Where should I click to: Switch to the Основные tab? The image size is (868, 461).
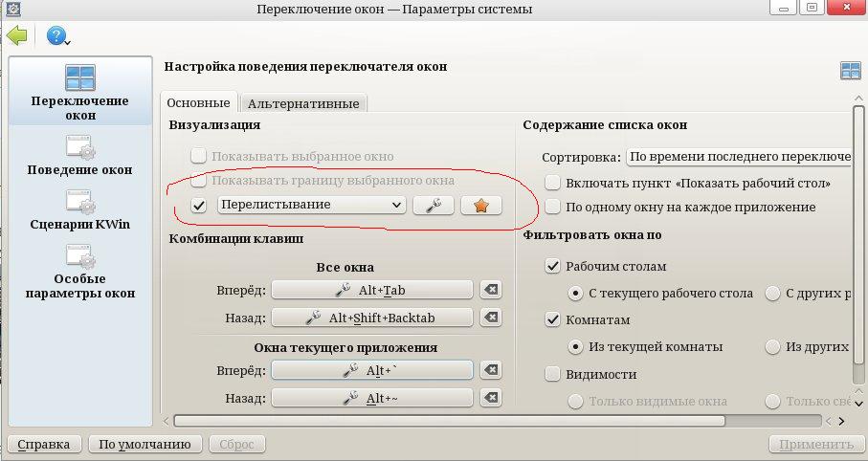[x=199, y=103]
